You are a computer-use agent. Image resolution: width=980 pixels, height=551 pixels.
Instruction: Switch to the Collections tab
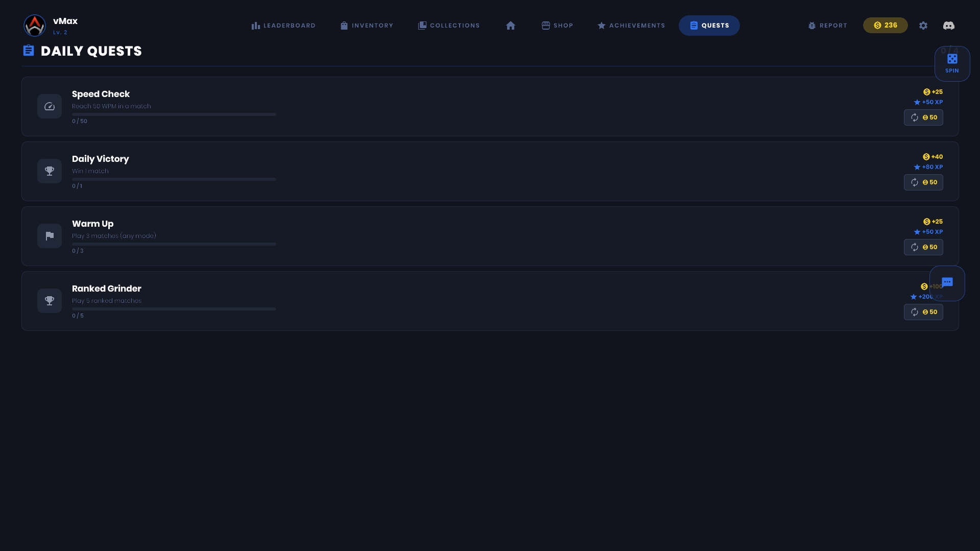click(449, 26)
